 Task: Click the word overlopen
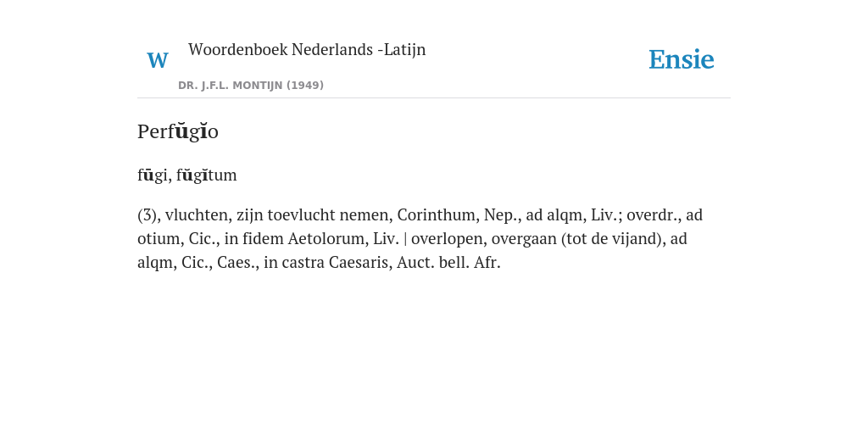pyautogui.click(x=445, y=238)
